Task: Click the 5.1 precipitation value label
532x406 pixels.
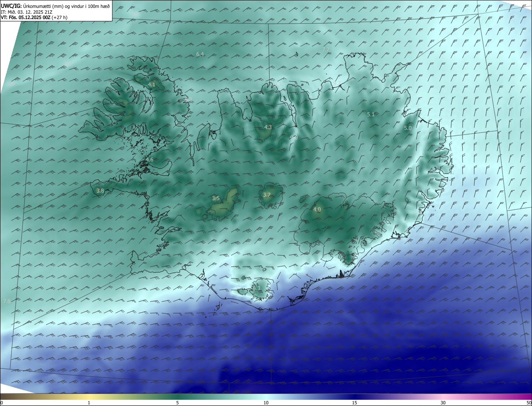Action: (371, 114)
